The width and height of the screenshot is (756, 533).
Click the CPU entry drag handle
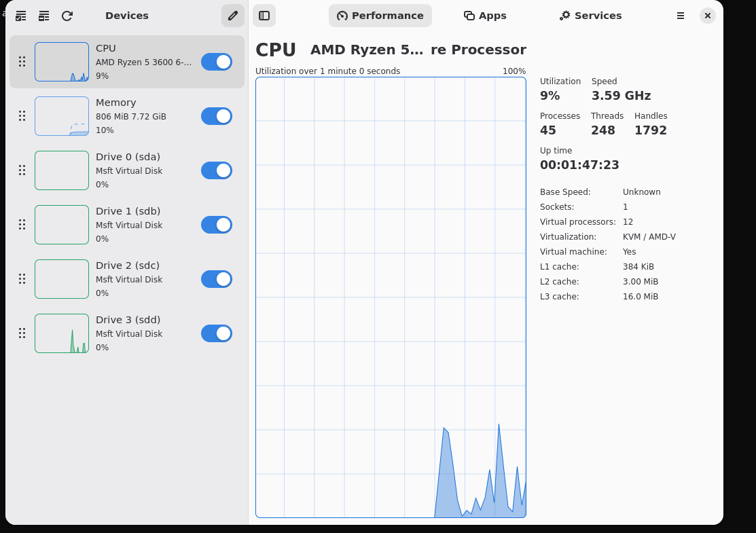[x=22, y=61]
